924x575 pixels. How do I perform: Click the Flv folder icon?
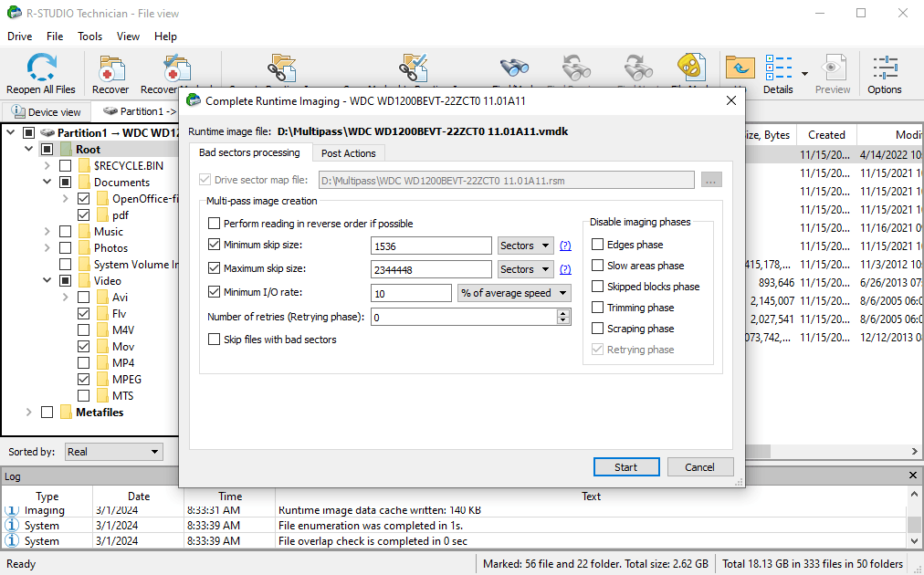pos(102,313)
